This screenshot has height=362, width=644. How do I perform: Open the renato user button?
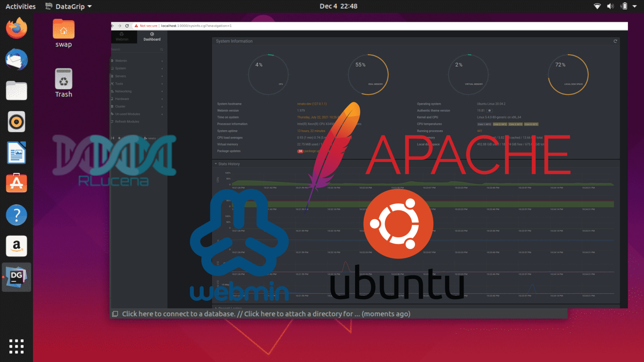coord(150,138)
